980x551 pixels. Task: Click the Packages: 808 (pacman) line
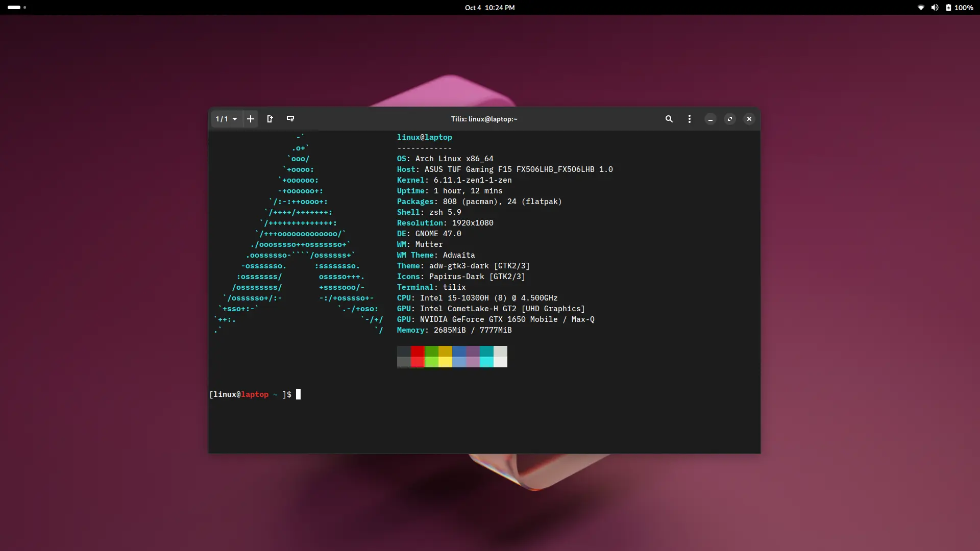pyautogui.click(x=479, y=202)
